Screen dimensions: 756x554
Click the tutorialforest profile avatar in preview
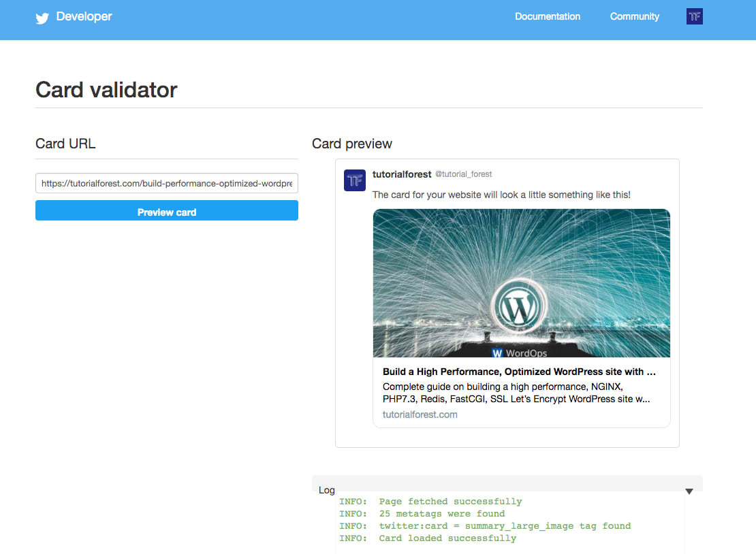pyautogui.click(x=354, y=180)
